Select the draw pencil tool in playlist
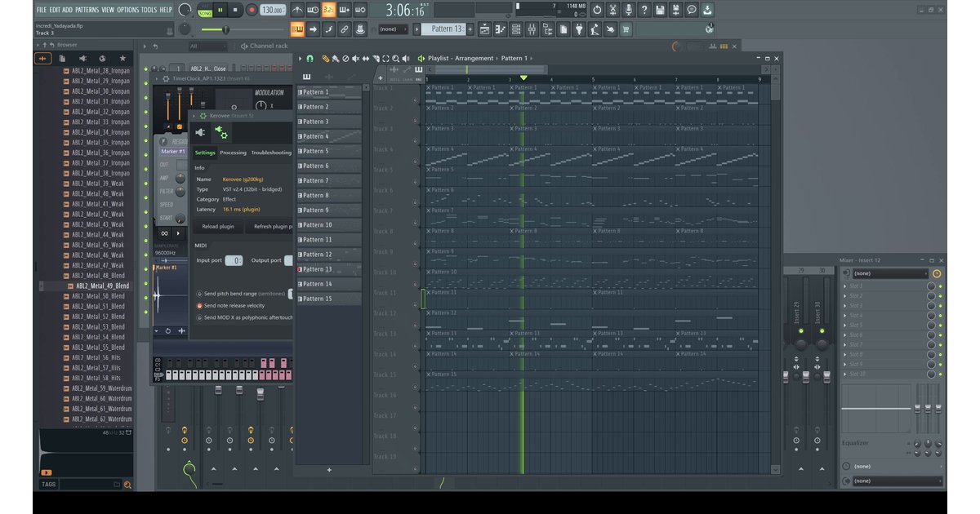Image resolution: width=980 pixels, height=514 pixels. tap(326, 59)
